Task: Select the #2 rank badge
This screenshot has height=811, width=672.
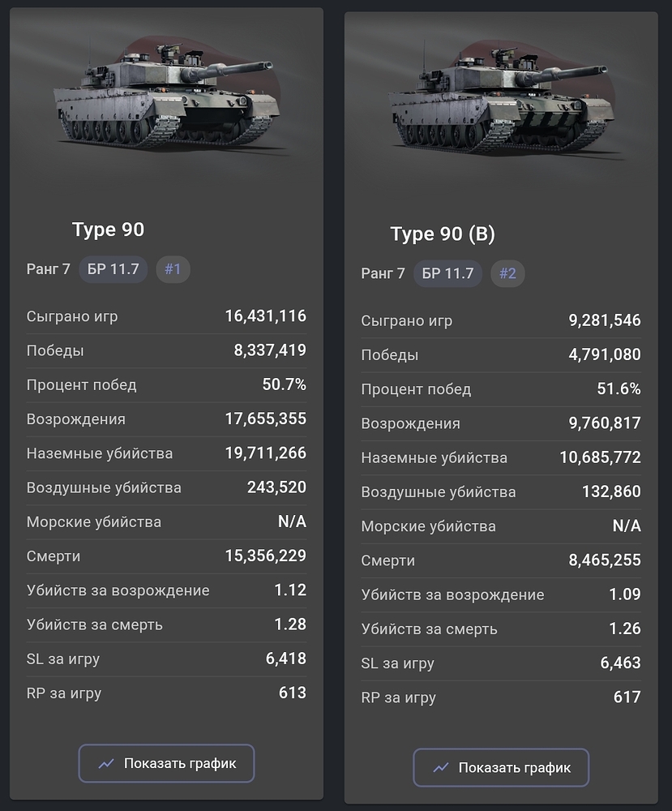Action: pos(507,273)
